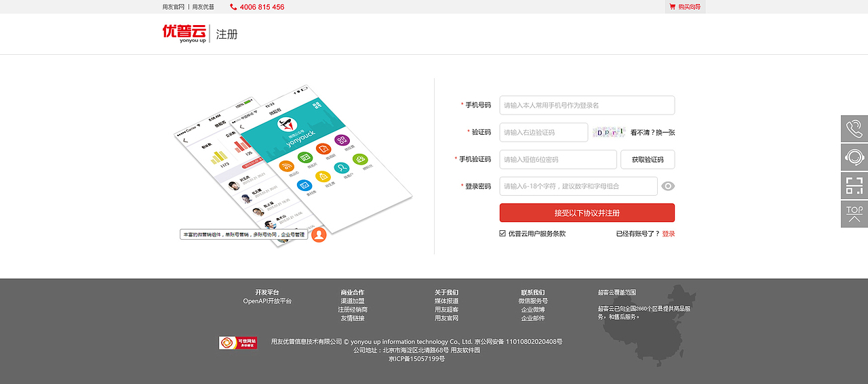Image resolution: width=868 pixels, height=384 pixels.
Task: Open the 友情链接 footer link
Action: [x=353, y=318]
